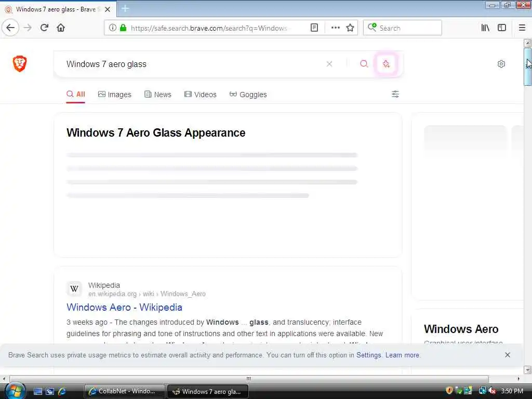Click the network tray icon
The image size is (532, 399).
(483, 391)
